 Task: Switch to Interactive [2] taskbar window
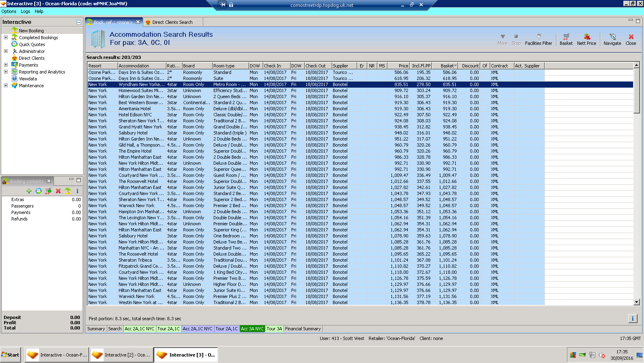point(121,355)
